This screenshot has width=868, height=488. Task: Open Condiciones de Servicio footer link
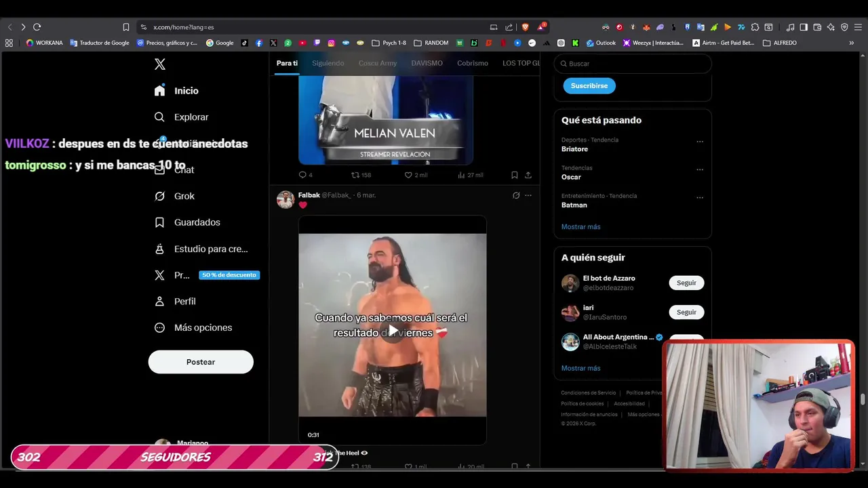pos(589,393)
